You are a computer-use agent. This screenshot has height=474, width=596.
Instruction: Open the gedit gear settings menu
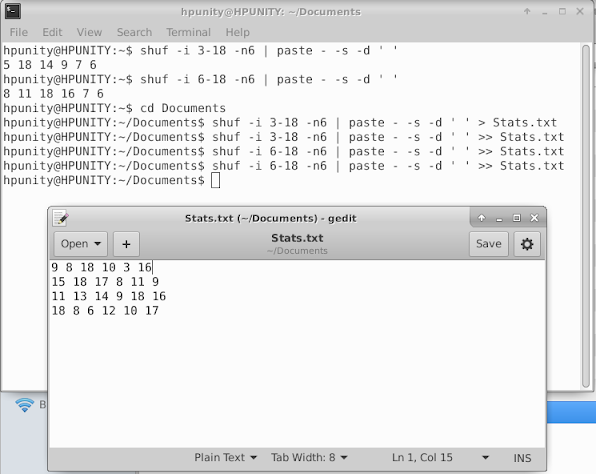(x=527, y=244)
